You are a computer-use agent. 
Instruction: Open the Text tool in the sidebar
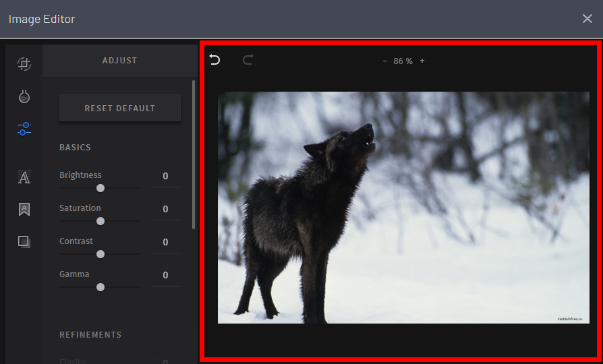(24, 177)
